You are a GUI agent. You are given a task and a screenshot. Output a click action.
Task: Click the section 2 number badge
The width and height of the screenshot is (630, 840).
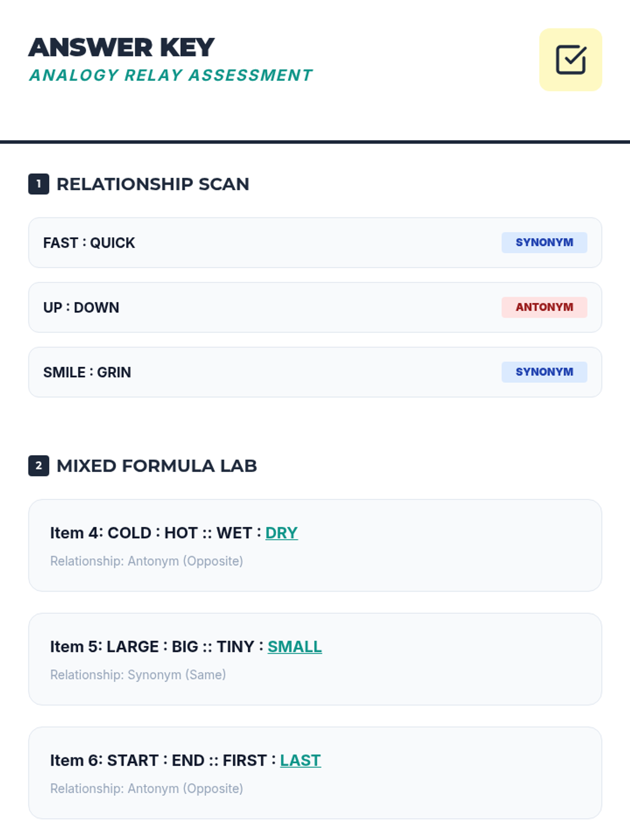pyautogui.click(x=39, y=466)
